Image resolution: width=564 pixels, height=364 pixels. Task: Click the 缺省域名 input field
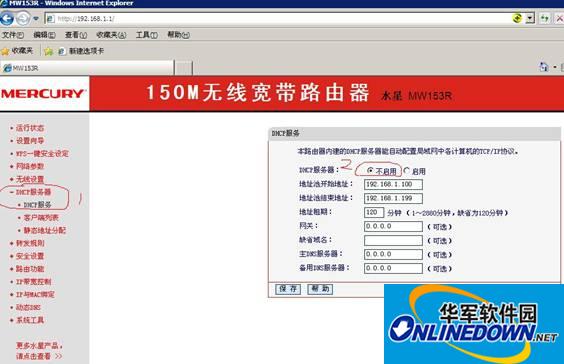[393, 240]
